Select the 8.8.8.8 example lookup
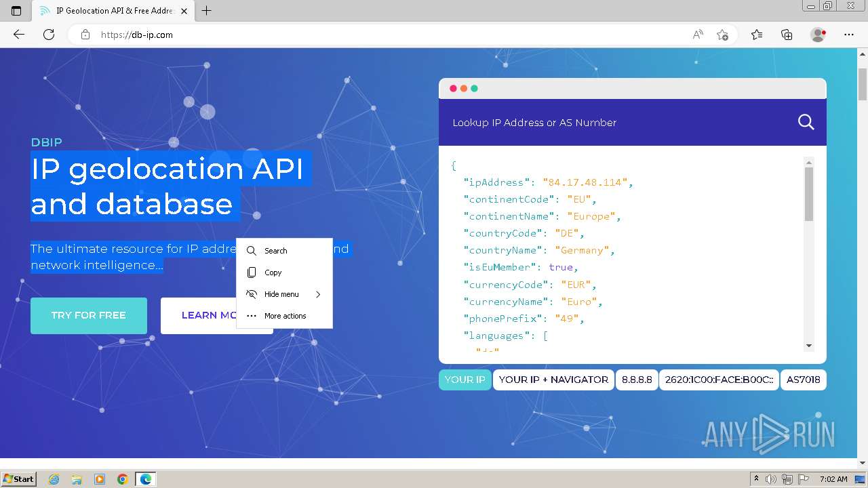 pos(637,380)
